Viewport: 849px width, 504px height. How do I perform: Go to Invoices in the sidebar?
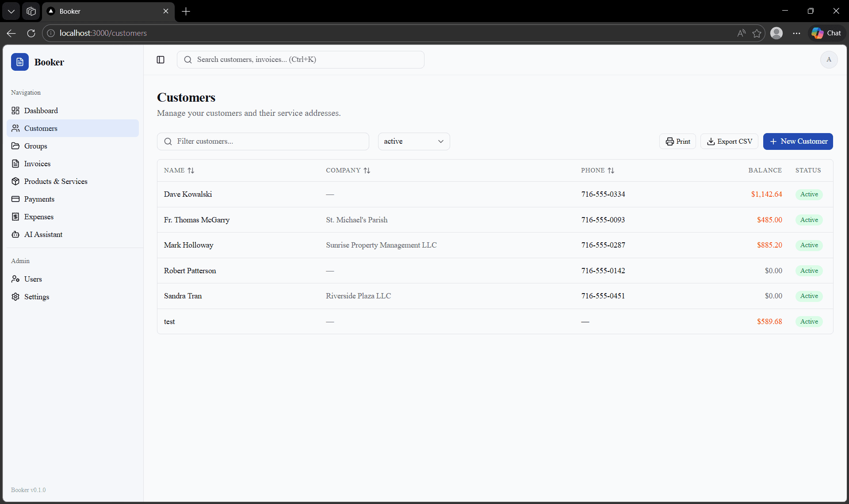coord(38,164)
